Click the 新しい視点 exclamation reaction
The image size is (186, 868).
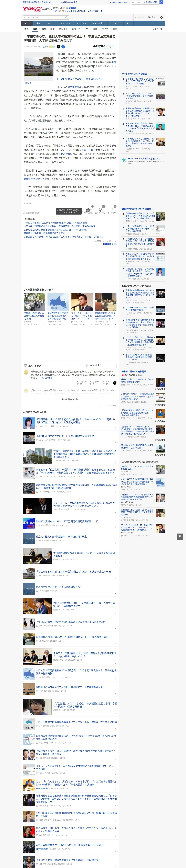click(112, 210)
